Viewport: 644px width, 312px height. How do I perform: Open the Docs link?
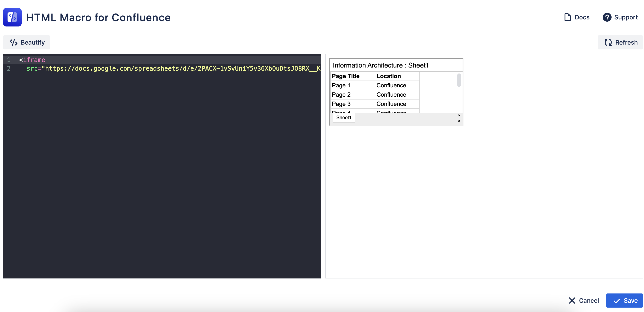582,17
